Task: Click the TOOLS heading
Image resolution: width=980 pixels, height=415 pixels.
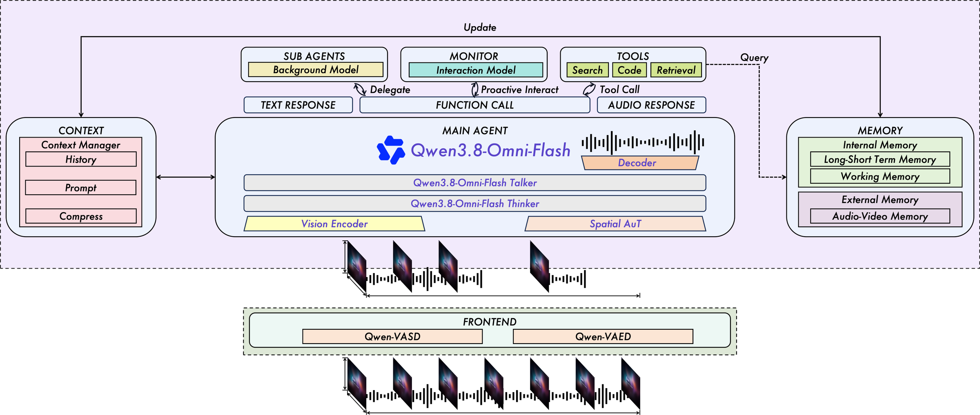Action: pyautogui.click(x=633, y=56)
